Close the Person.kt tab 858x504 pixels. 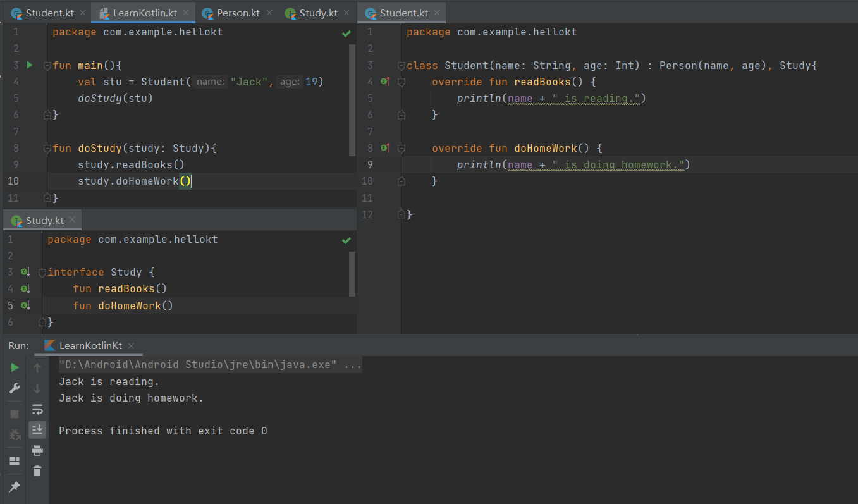pyautogui.click(x=269, y=13)
